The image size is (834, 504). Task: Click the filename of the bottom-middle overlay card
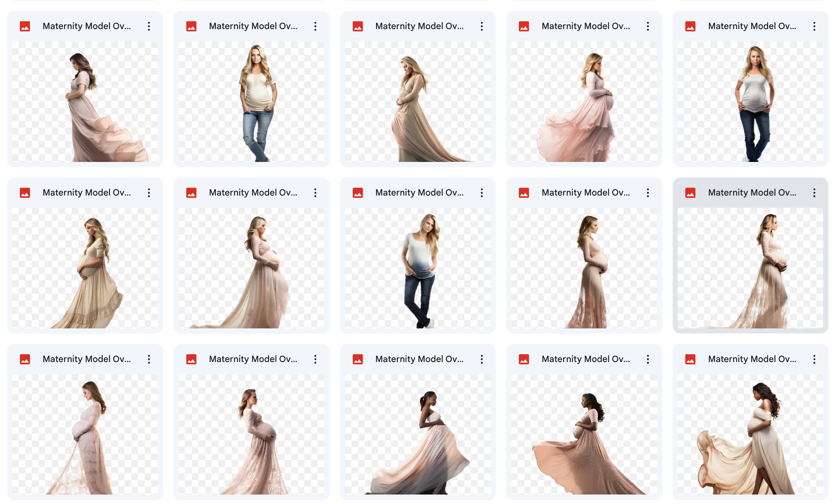(419, 359)
